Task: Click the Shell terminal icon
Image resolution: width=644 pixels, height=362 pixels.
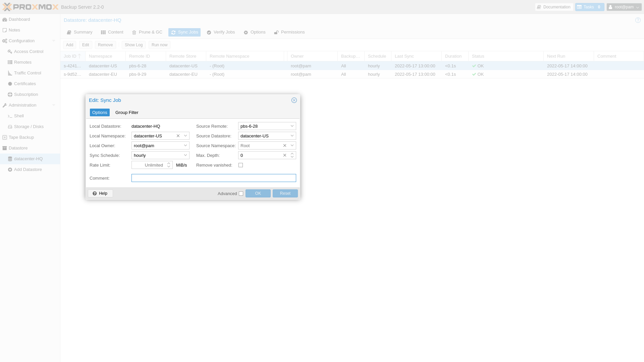Action: click(x=10, y=116)
